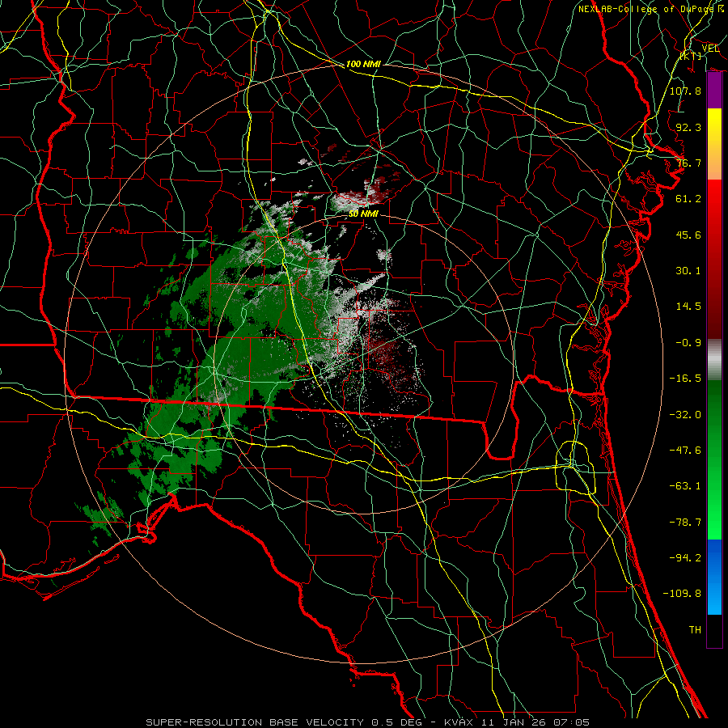Click the 92.3 velocity scale value

(x=688, y=127)
